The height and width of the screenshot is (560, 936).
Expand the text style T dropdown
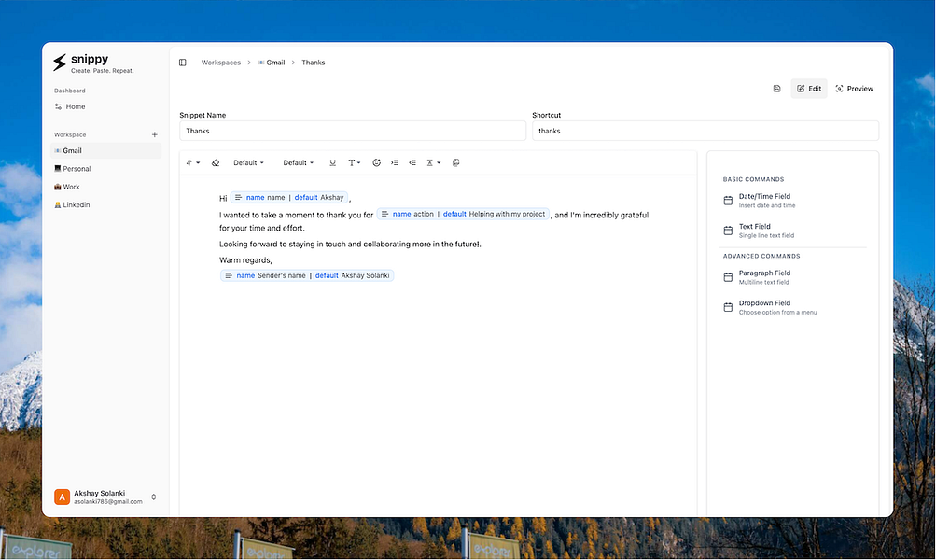coord(355,162)
